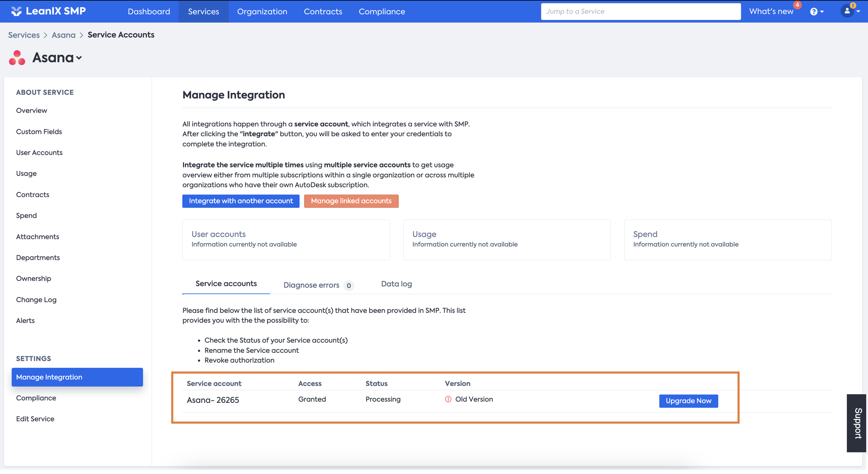The width and height of the screenshot is (868, 474).
Task: Click the Manage linked accounts button
Action: click(x=351, y=201)
